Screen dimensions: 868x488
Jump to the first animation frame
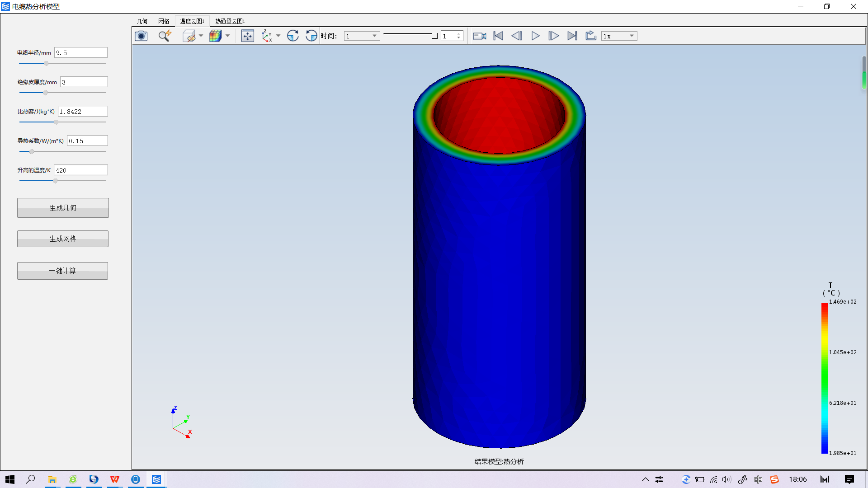pos(498,36)
